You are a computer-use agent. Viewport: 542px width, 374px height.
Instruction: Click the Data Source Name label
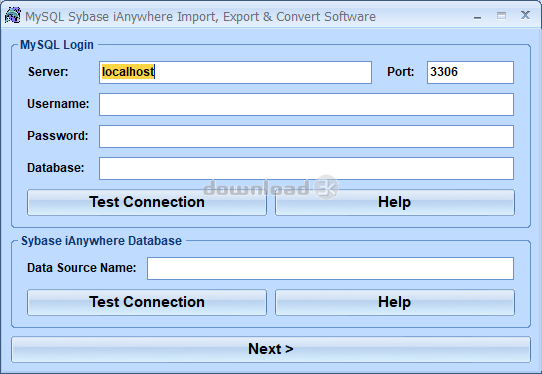tap(82, 268)
